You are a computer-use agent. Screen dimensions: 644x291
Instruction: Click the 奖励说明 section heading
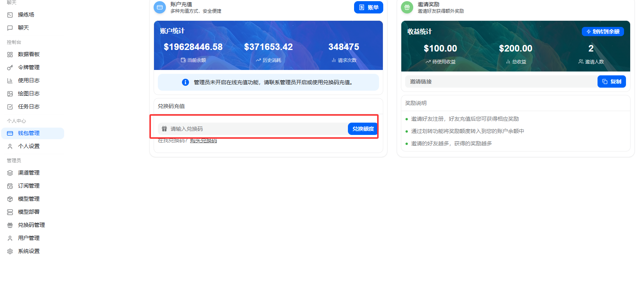click(x=416, y=103)
